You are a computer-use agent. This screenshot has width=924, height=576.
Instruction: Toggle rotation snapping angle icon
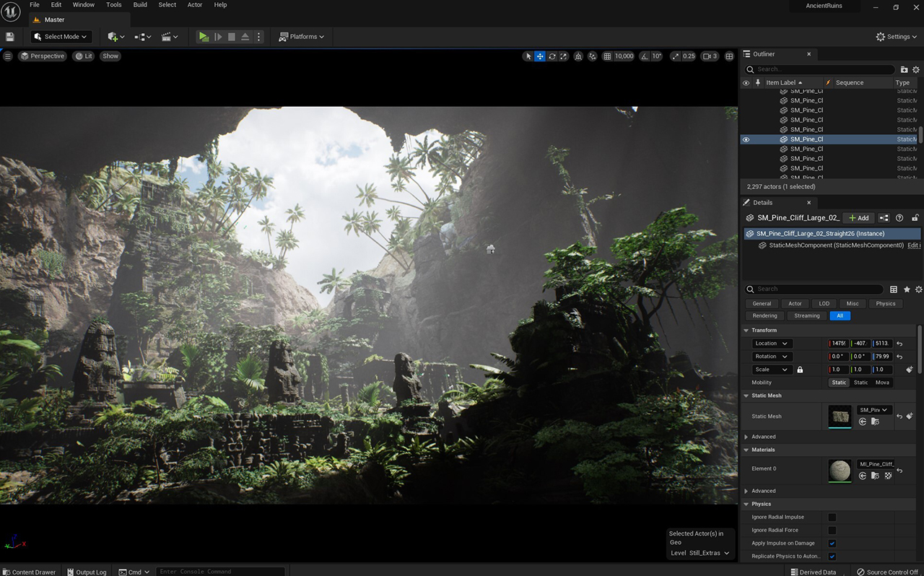pos(643,56)
